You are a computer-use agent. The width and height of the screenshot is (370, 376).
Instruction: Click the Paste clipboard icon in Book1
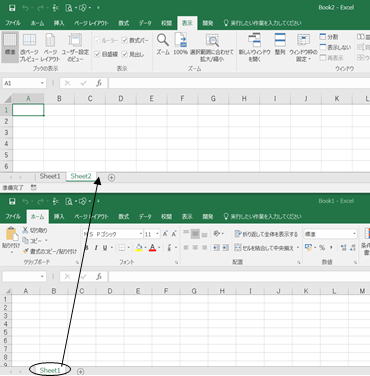11,237
